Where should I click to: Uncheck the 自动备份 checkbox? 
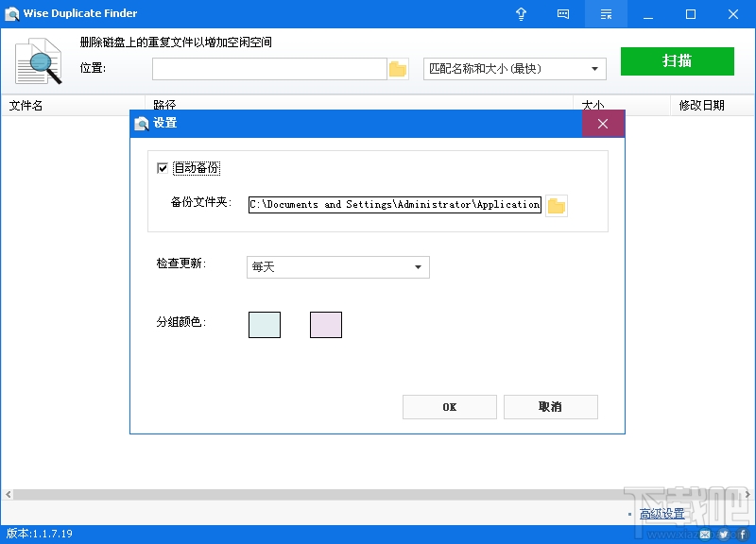point(163,167)
